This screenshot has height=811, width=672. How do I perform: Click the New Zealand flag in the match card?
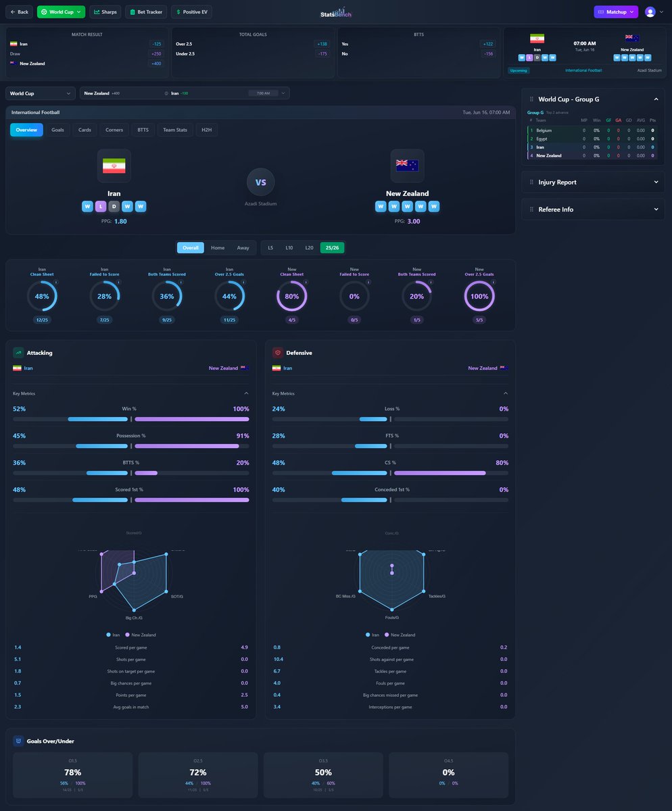tap(632, 39)
